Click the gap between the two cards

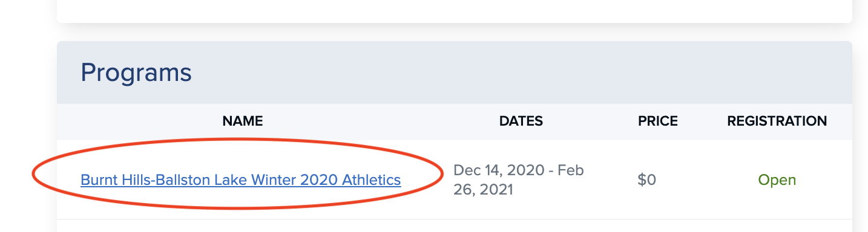pos(454,32)
